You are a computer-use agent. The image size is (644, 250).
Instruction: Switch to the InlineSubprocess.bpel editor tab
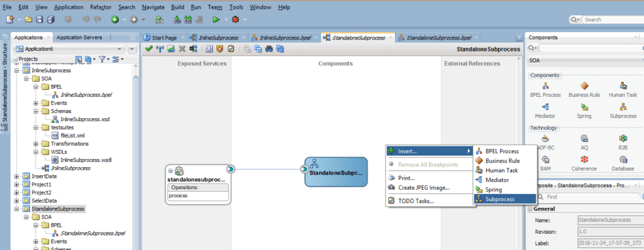284,38
